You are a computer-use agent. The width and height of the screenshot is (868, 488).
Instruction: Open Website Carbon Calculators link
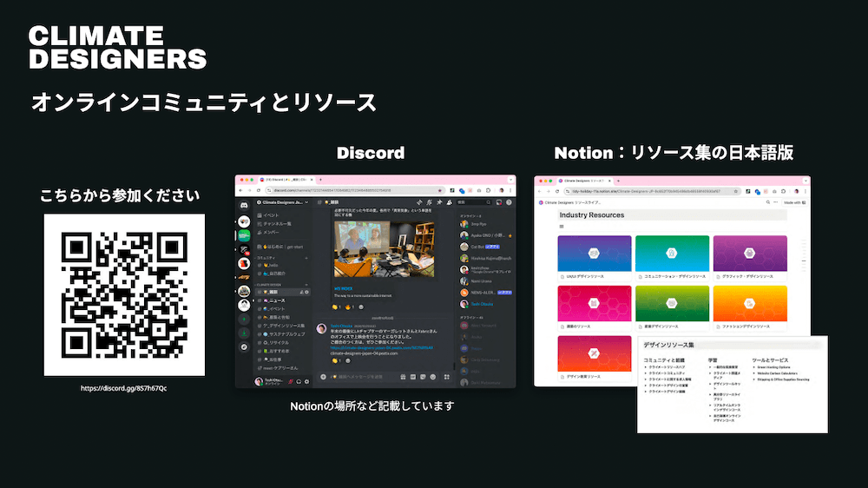[777, 373]
